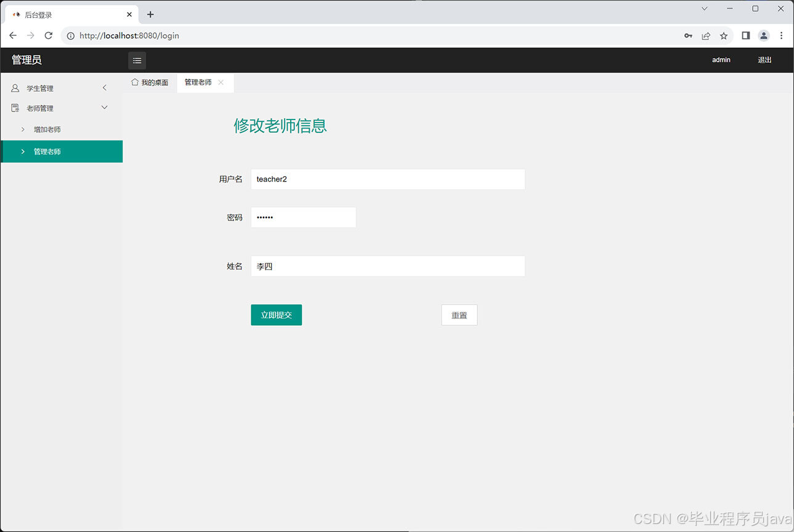Switch to the 我的桌面 tab
This screenshot has height=532, width=794.
(x=150, y=83)
